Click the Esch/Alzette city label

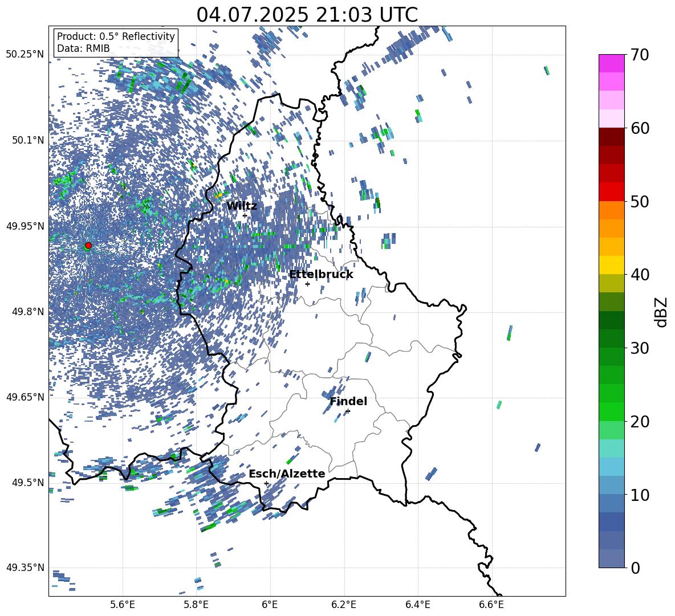(x=287, y=474)
